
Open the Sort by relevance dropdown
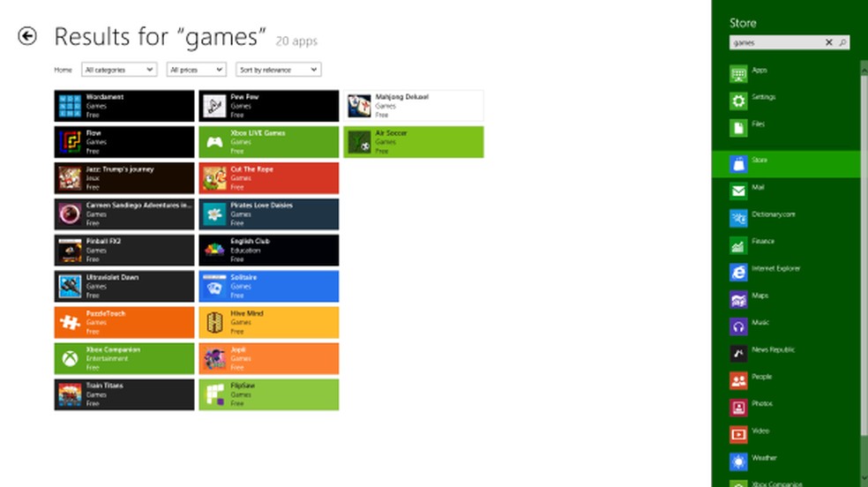tap(279, 70)
